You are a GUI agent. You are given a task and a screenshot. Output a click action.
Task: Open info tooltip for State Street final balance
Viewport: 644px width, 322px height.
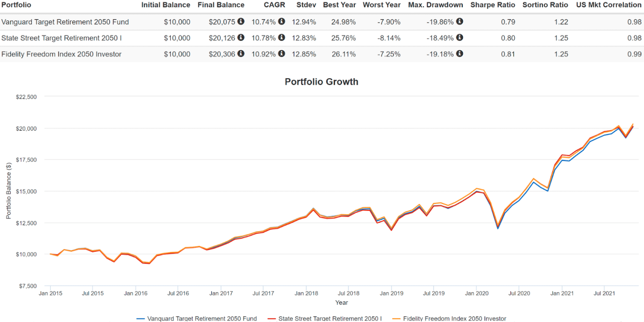(240, 38)
